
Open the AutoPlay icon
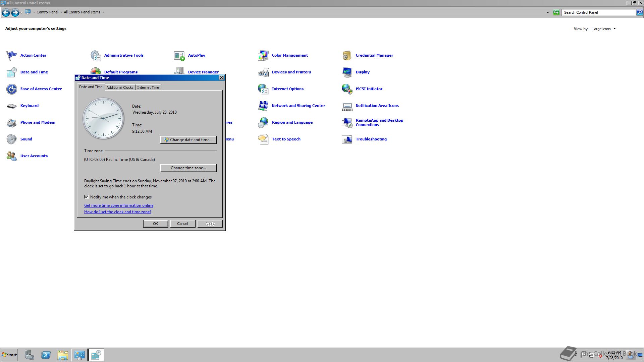point(179,55)
